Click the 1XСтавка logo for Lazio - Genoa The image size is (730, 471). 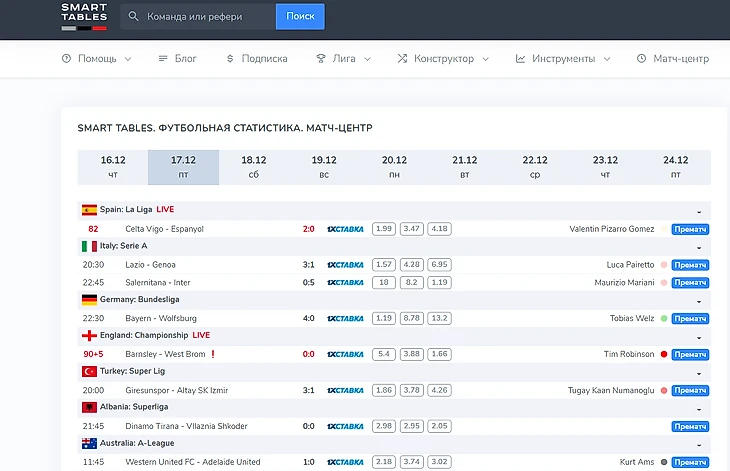pyautogui.click(x=345, y=264)
